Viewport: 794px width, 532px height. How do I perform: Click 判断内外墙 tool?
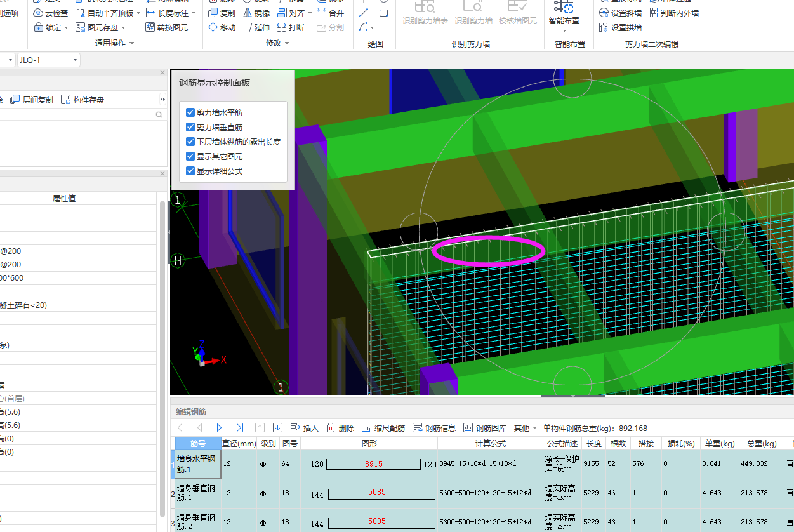pyautogui.click(x=674, y=13)
